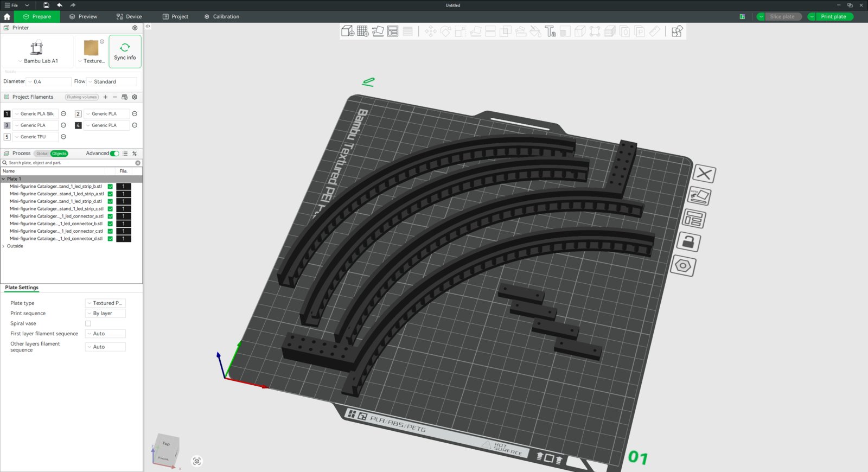Select the Move tool in the top toolbar
The image size is (868, 472).
(431, 31)
